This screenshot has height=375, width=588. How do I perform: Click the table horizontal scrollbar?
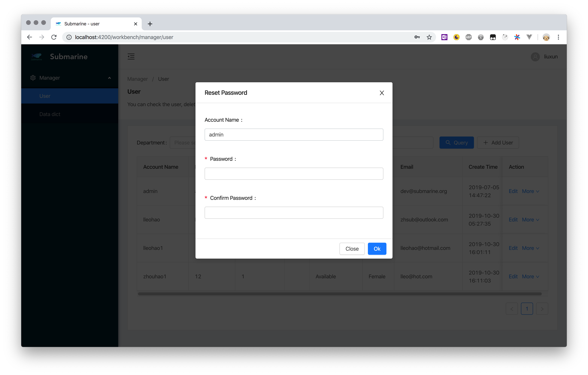click(x=339, y=294)
